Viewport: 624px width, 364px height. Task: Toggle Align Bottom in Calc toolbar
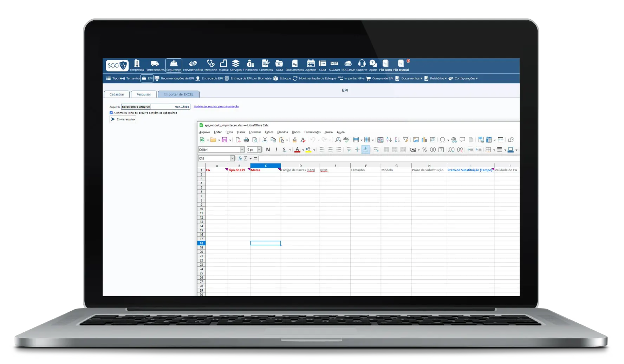365,150
